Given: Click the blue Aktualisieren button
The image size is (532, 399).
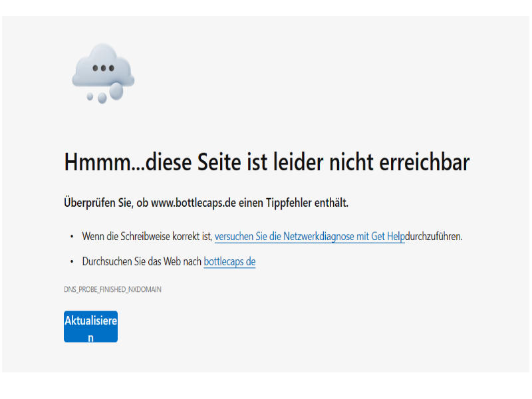Looking at the screenshot, I should pos(90,327).
